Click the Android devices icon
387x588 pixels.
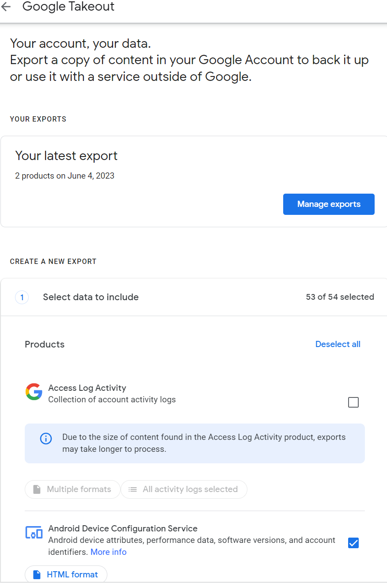point(34,532)
